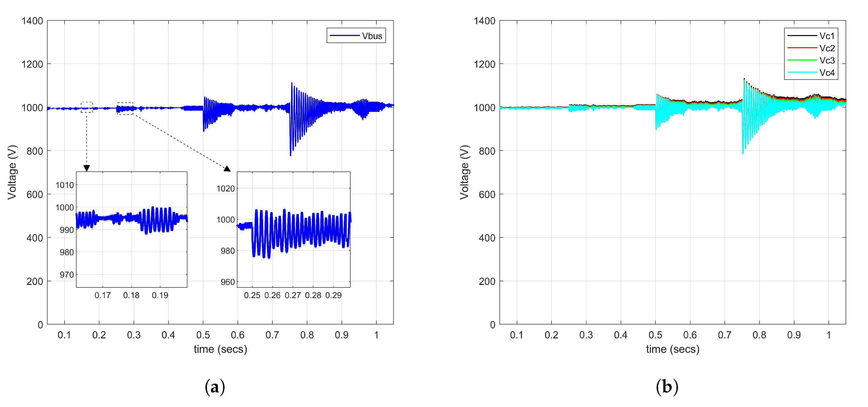Click the 0.5 x-axis tick on right plot
Screen dimensions: 868x407
click(x=655, y=335)
